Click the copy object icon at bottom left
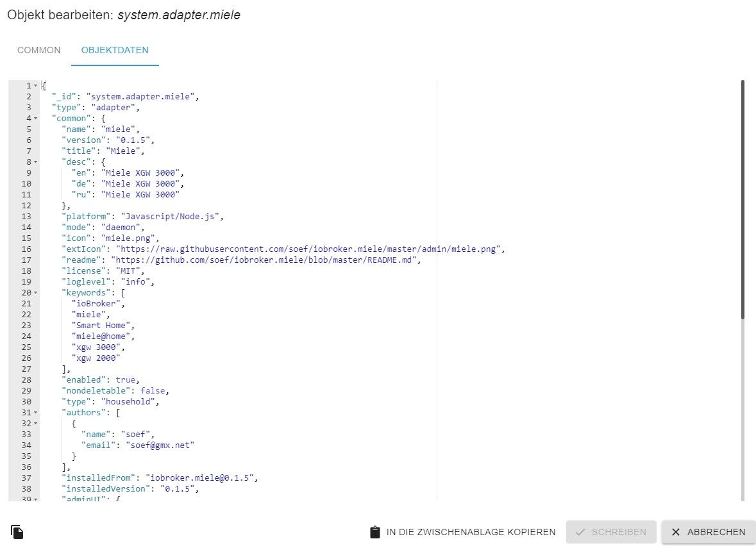This screenshot has height=548, width=756. tap(17, 531)
